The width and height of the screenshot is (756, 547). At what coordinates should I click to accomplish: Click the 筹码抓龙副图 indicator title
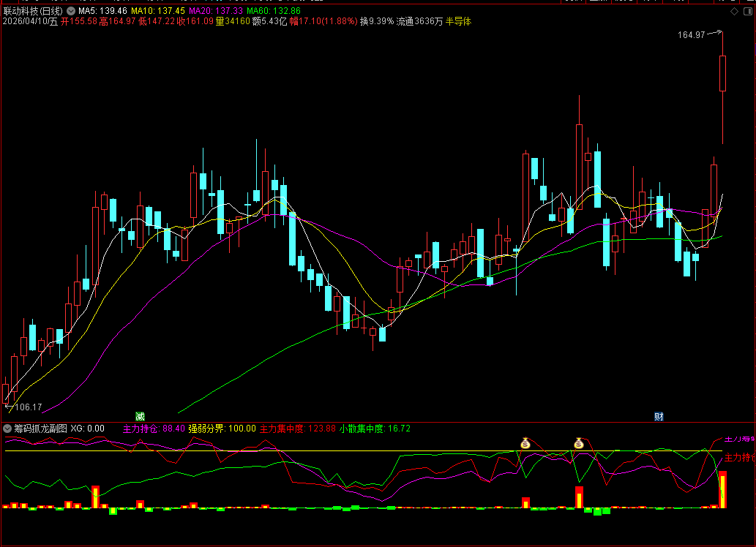pos(40,429)
